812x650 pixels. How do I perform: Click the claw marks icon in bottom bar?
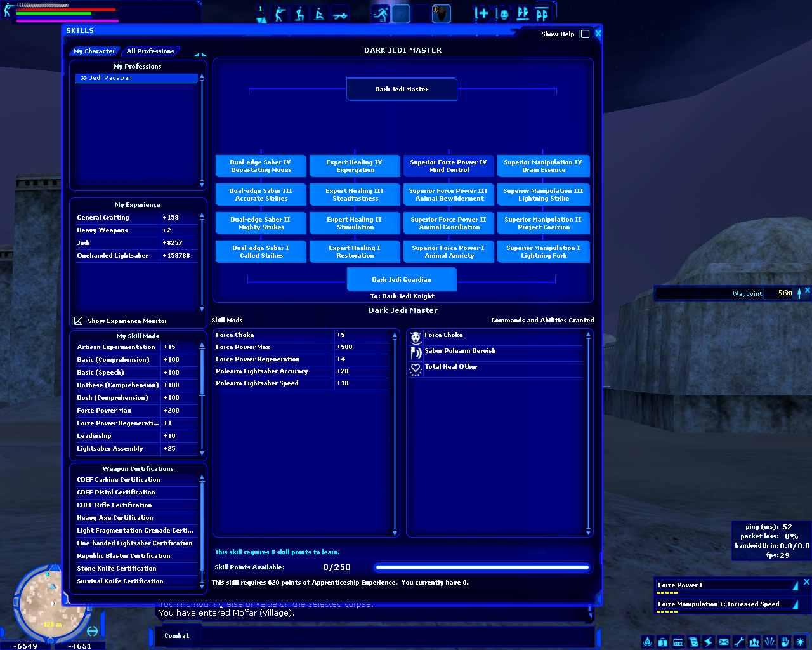click(769, 642)
